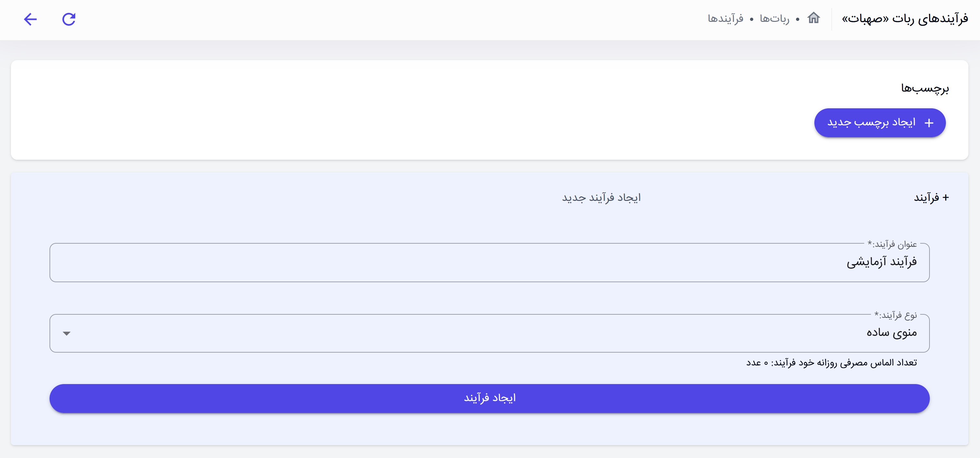
Task: Click the 'عنوان فرآیند:*' field label
Action: 892,244
